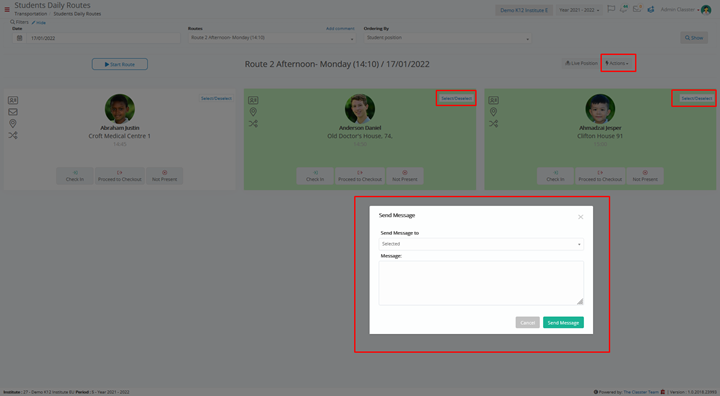This screenshot has width=720, height=396.
Task: Click location pin on Ahmadzai Jesper's card
Action: tap(493, 112)
